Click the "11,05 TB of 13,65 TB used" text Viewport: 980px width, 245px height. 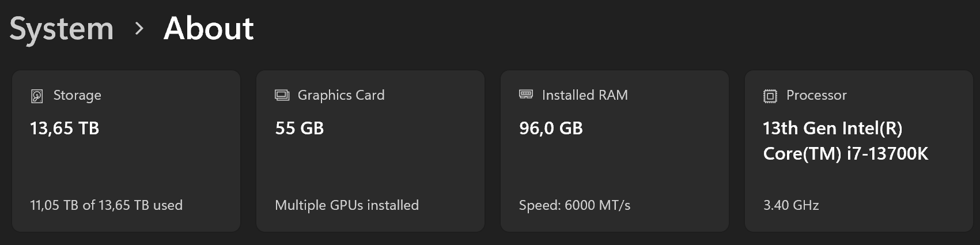coord(106,205)
